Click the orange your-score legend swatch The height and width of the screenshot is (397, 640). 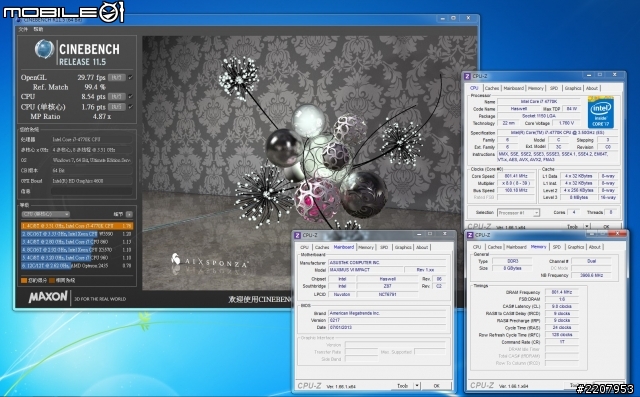tap(24, 280)
